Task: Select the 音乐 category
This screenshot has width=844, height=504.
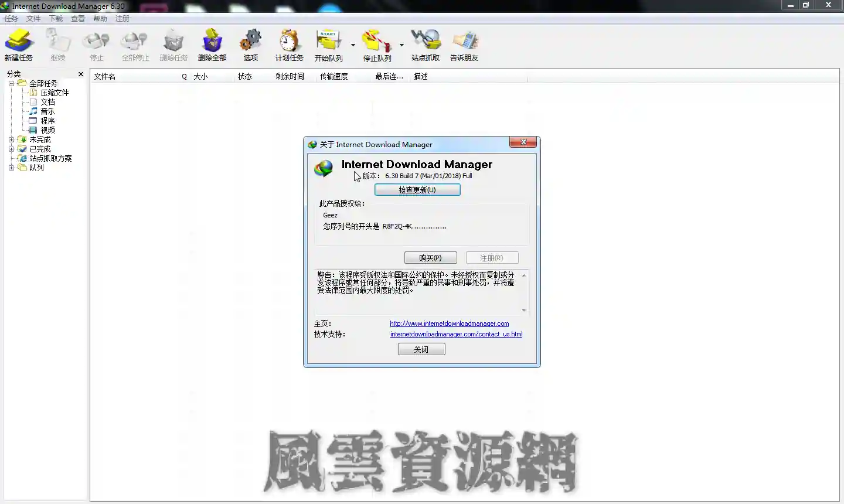Action: point(47,111)
